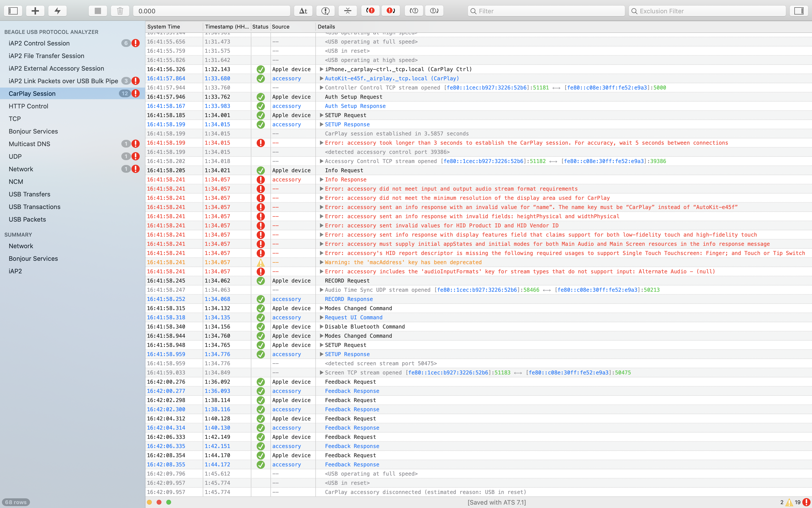Viewport: 812px width, 508px height.
Task: Click the red dot in status bar
Action: pyautogui.click(x=159, y=502)
